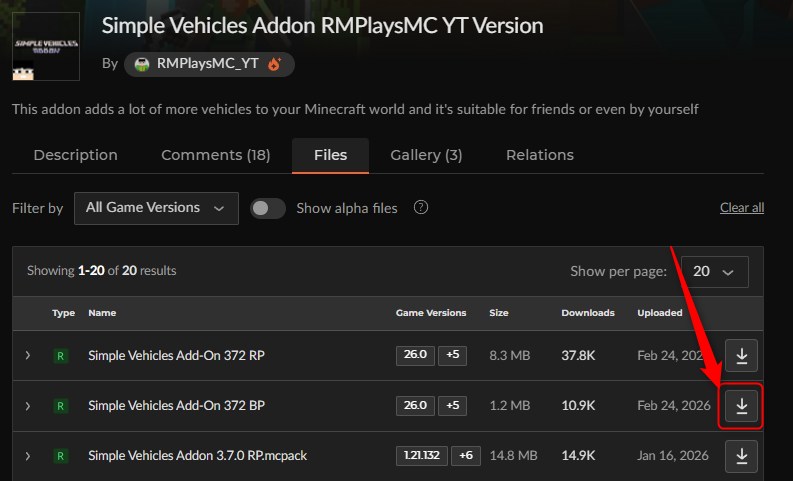Download Simple Vehicles Add-On 372 BP file
Screen dimensions: 793x481
tap(741, 406)
